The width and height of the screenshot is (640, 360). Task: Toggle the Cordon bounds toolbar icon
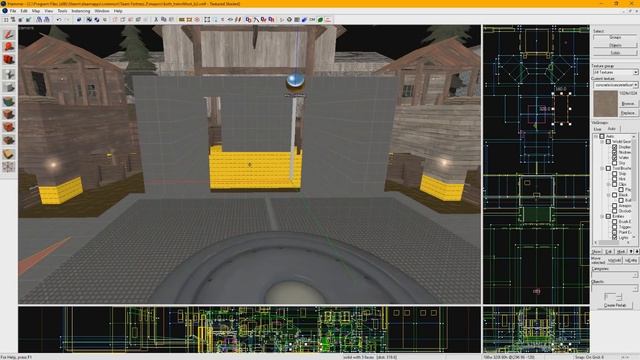click(x=182, y=20)
